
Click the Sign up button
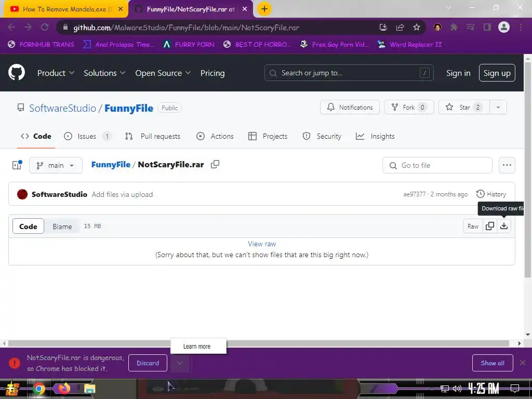tap(497, 73)
